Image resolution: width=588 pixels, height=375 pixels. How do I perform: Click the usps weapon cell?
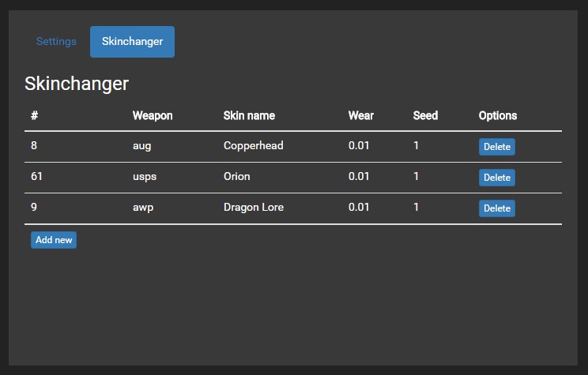(145, 177)
